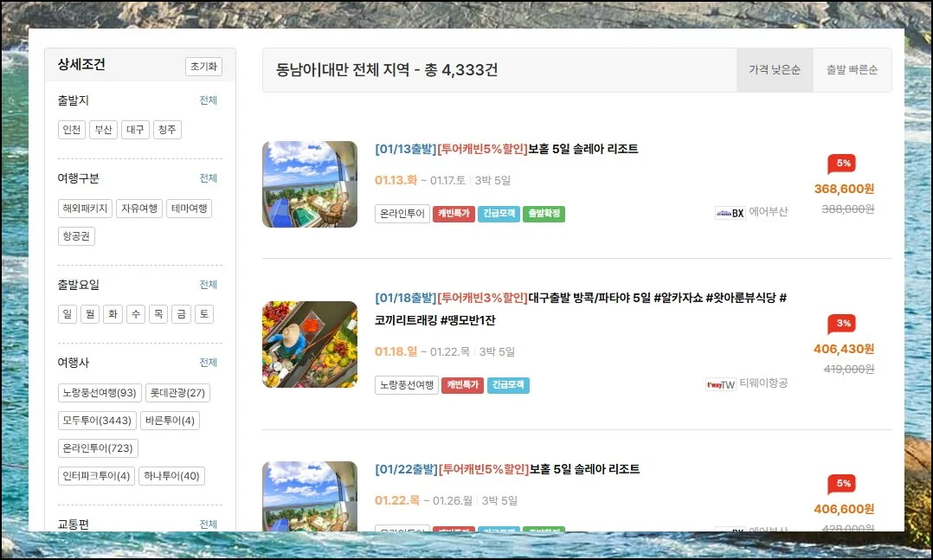Select 전체 next to 여행사 section
Viewport: 933px width, 560px height.
(208, 363)
